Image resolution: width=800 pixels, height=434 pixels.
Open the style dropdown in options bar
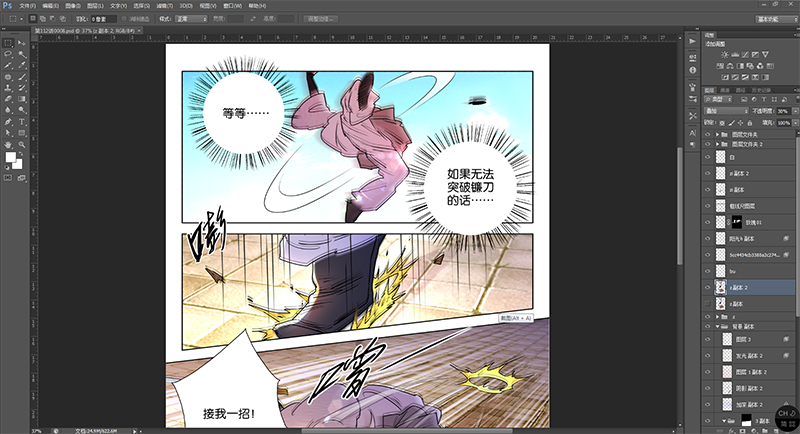pyautogui.click(x=191, y=19)
